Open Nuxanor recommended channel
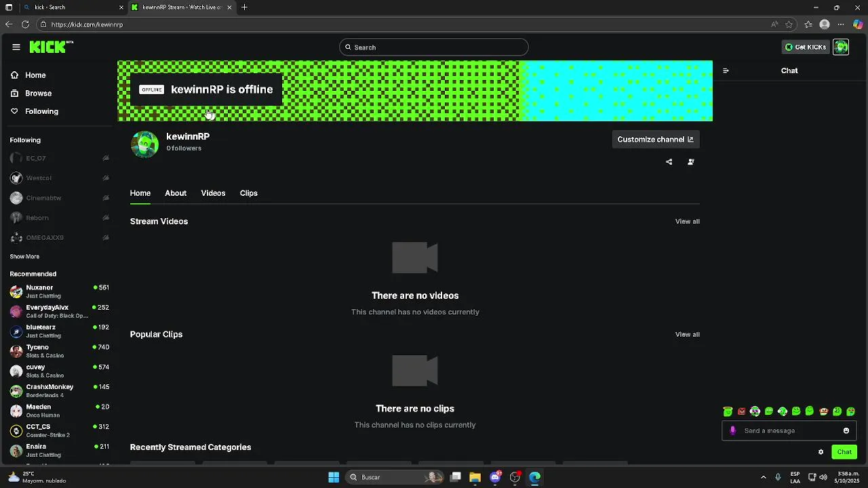 coord(60,291)
